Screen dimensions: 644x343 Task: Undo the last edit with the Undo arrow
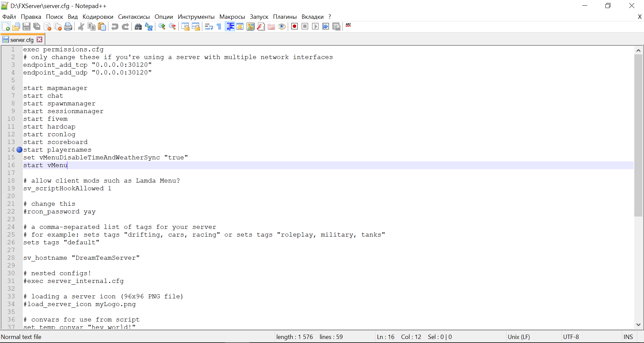(115, 27)
